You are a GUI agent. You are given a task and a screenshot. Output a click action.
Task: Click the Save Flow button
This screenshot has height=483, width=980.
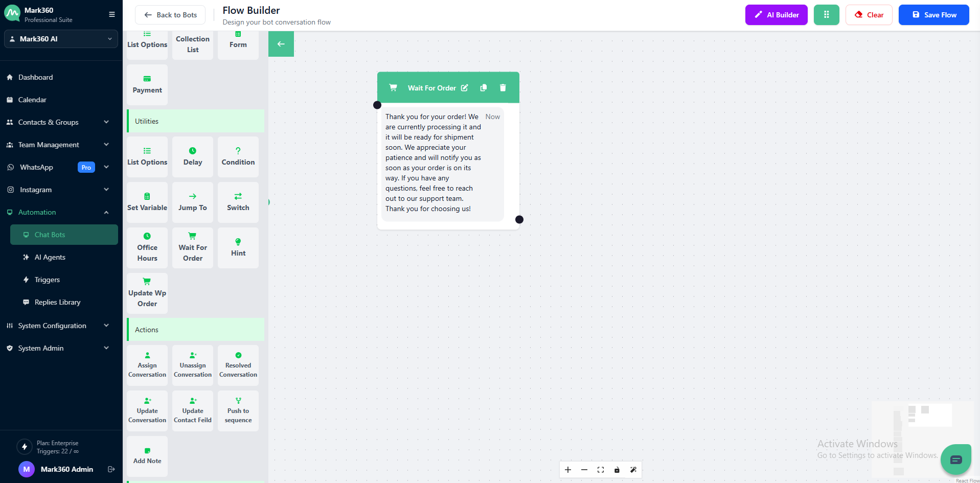tap(933, 15)
